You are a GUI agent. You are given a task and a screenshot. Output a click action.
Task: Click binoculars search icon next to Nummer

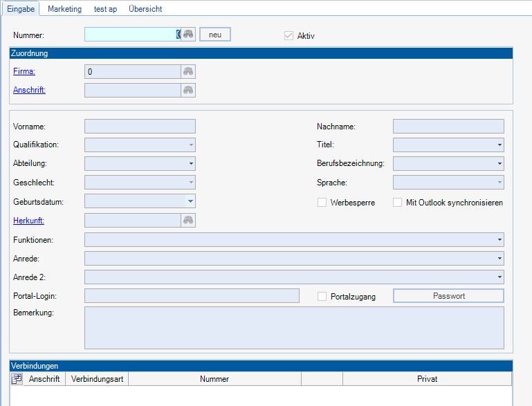188,35
